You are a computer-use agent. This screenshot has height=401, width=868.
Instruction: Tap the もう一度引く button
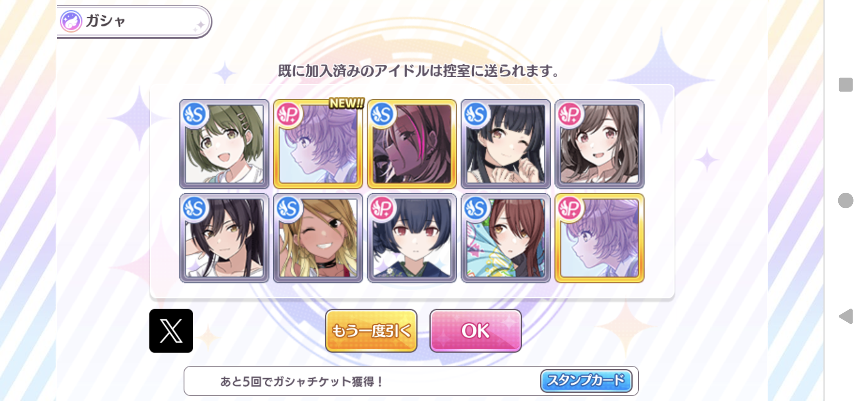pyautogui.click(x=371, y=331)
